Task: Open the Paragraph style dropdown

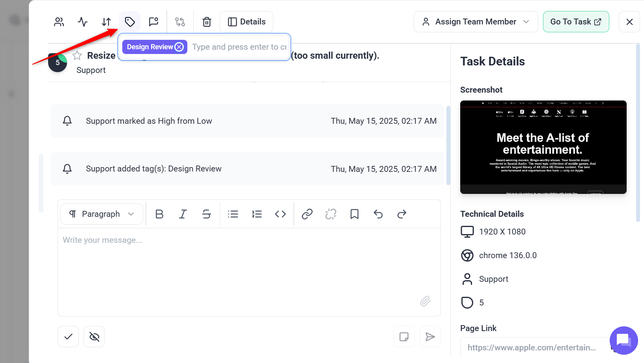Action: point(102,214)
